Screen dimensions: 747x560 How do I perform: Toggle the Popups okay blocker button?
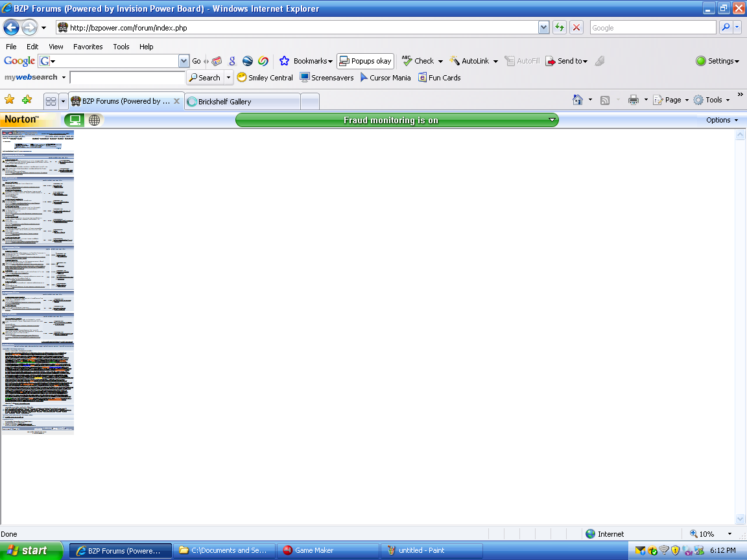[366, 61]
